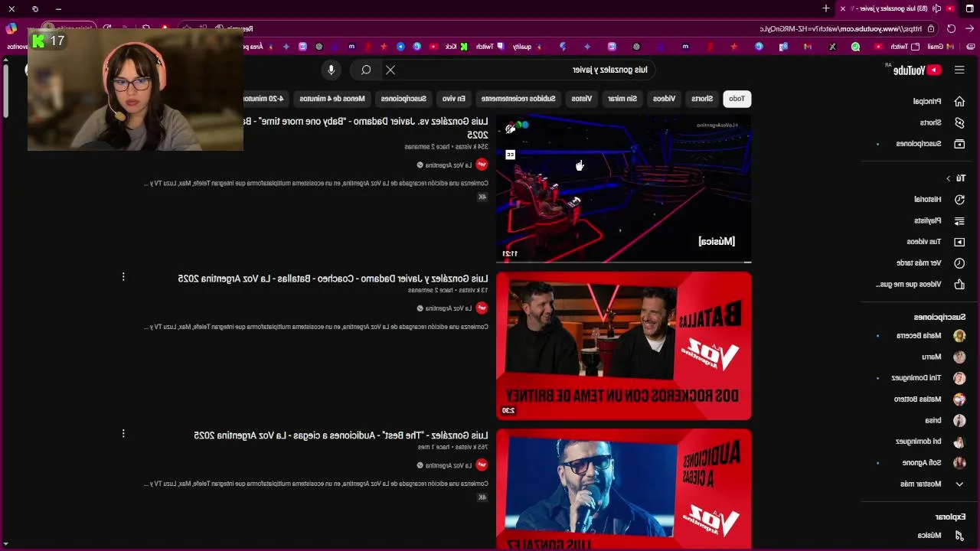The width and height of the screenshot is (980, 551).
Task: Clear the search box with X
Action: point(390,70)
